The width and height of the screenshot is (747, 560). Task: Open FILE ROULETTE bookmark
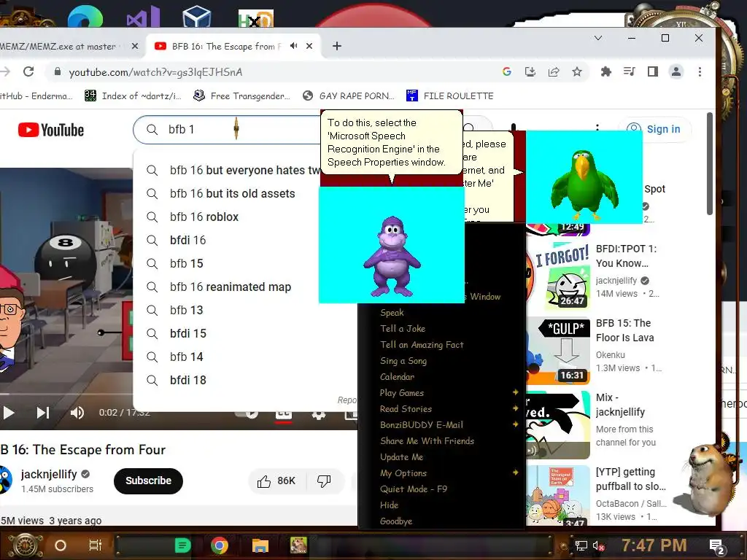point(449,96)
